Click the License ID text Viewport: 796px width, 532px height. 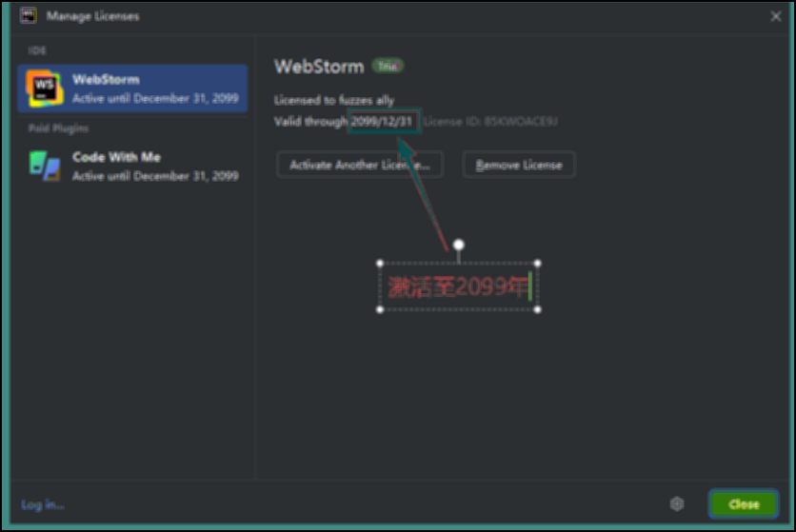point(490,121)
